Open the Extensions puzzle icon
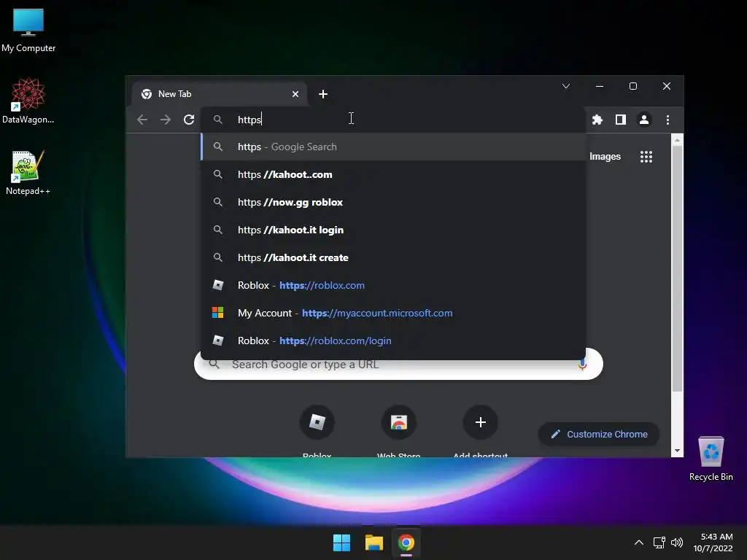 tap(597, 120)
